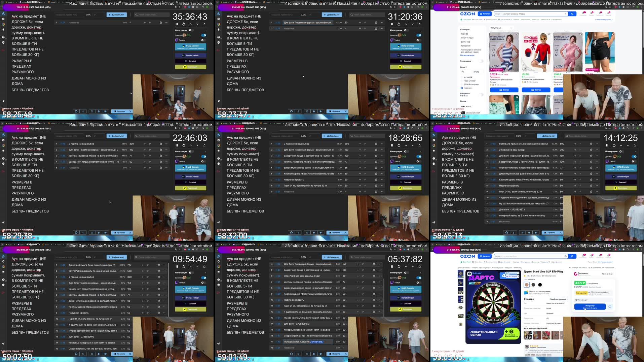Open the Популярные sorting dropdown

[501, 28]
